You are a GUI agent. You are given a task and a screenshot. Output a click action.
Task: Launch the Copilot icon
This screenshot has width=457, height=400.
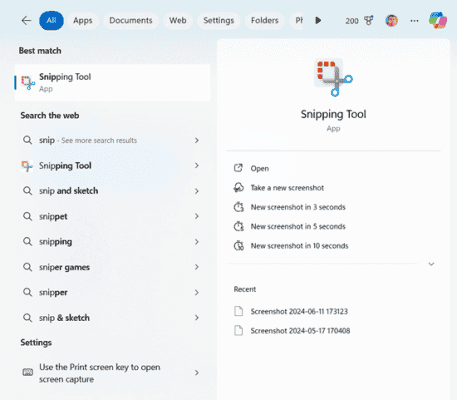click(438, 20)
